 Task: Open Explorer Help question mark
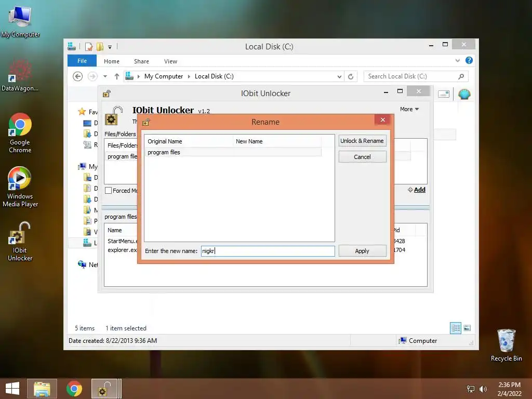469,60
